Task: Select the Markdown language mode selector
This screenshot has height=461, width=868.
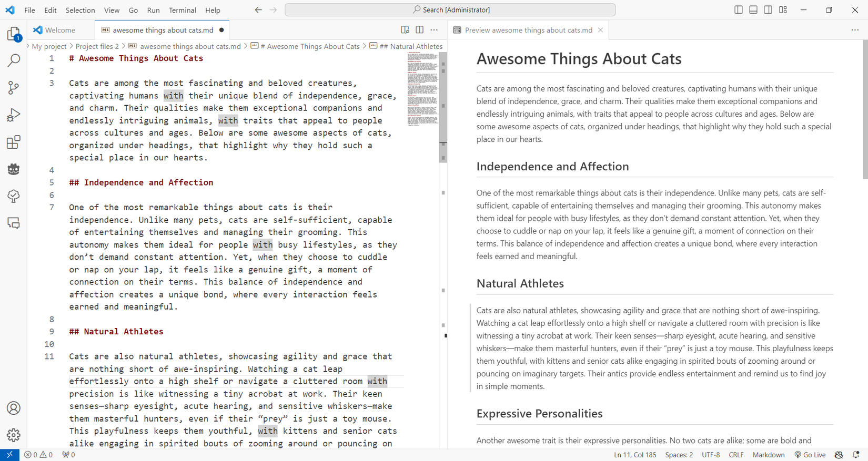Action: click(768, 455)
